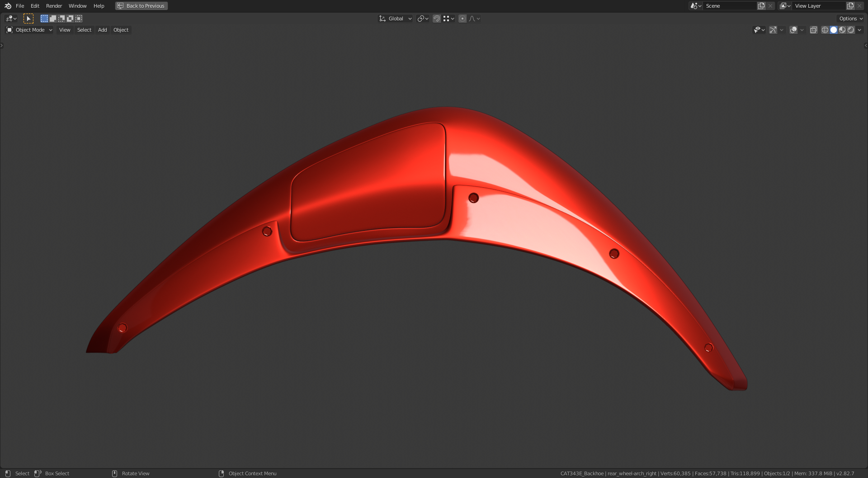Toggle viewport overlays display
The image size is (868, 478).
pyautogui.click(x=793, y=30)
